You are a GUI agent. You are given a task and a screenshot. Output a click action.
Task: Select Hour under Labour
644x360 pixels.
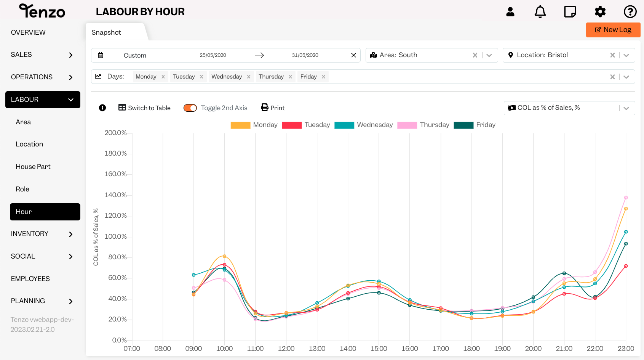pos(45,212)
